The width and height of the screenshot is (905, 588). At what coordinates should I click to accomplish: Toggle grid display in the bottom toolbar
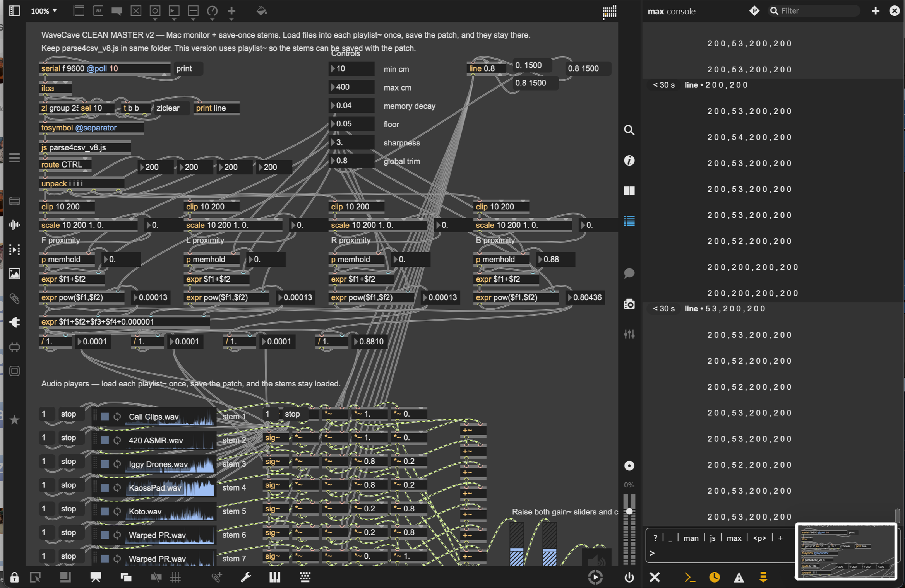(176, 577)
